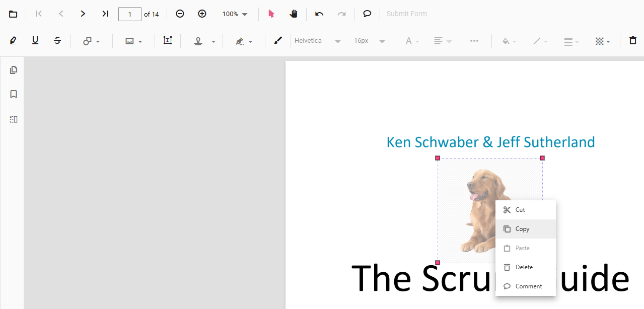644x309 pixels.
Task: Toggle the comment panel button
Action: point(367,14)
